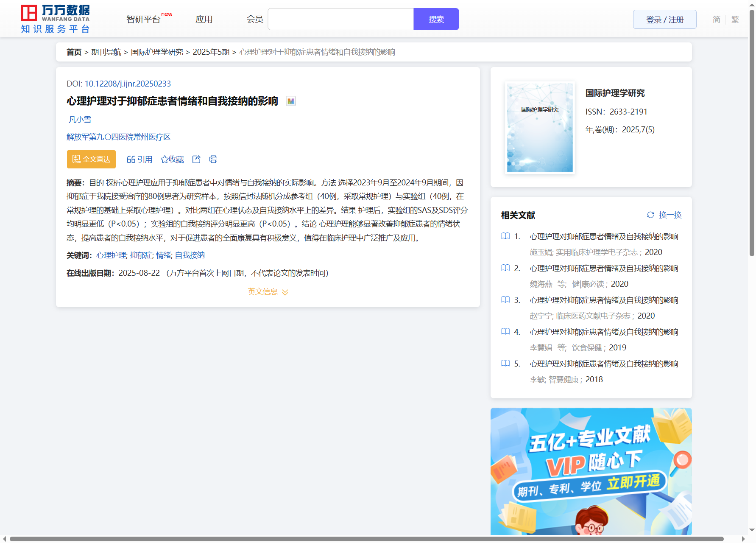Viewport: 756px width, 543px height.
Task: Click the print icon in article toolbar
Action: pos(213,159)
